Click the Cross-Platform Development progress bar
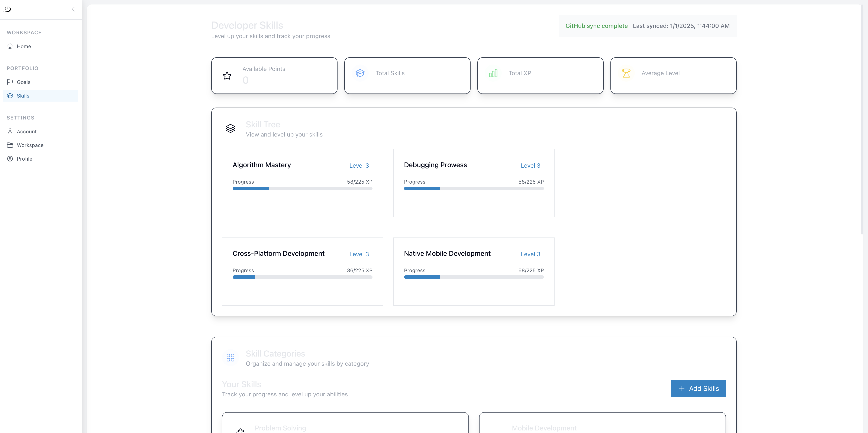868x433 pixels. click(x=302, y=277)
